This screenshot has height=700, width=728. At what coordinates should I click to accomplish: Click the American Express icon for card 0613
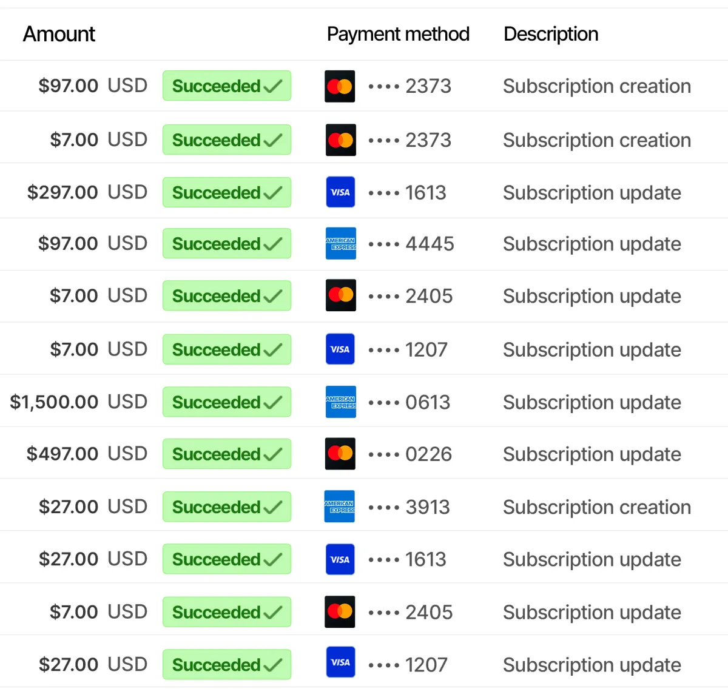pyautogui.click(x=340, y=402)
